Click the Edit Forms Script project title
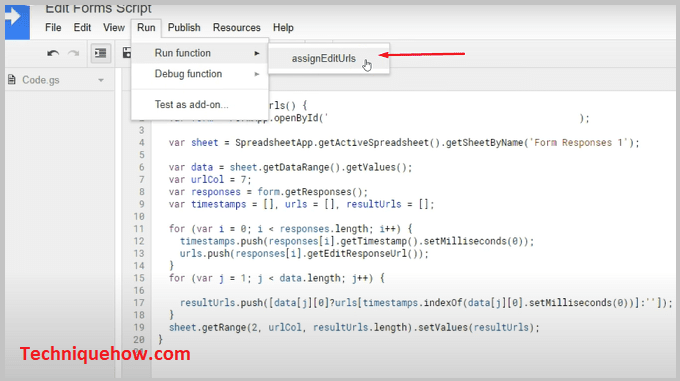 pos(98,9)
